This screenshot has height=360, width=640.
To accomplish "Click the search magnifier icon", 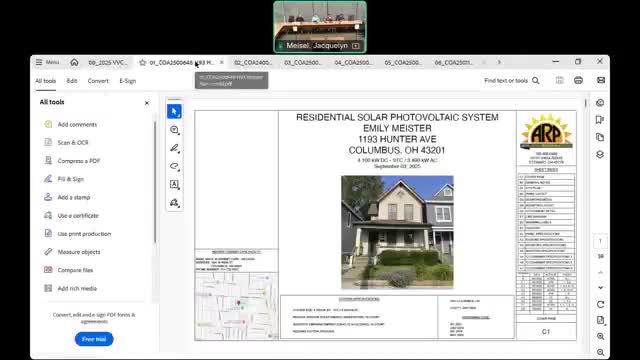I will (x=536, y=81).
